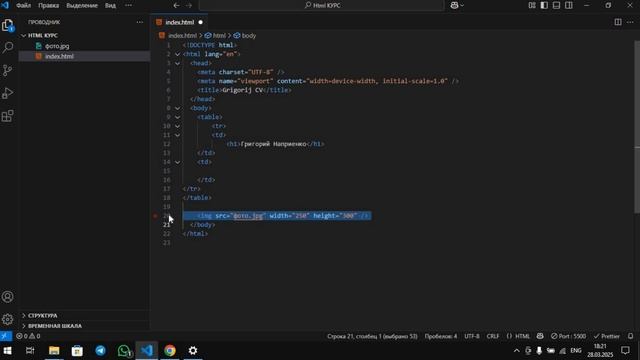Fold the head tag on line 3
This screenshot has width=640, height=360.
[x=178, y=63]
